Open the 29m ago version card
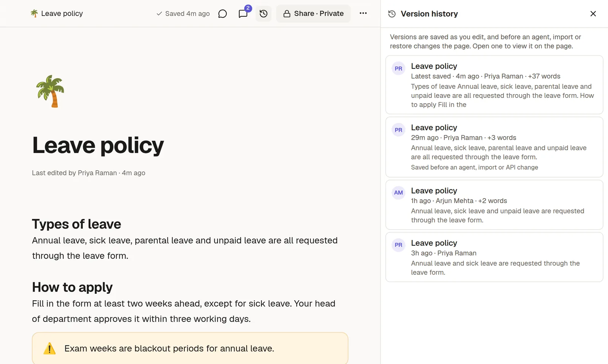608x364 pixels. 494,147
